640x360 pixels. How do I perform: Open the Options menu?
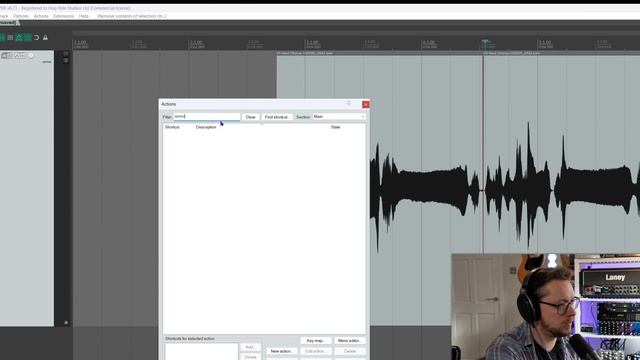[21, 16]
